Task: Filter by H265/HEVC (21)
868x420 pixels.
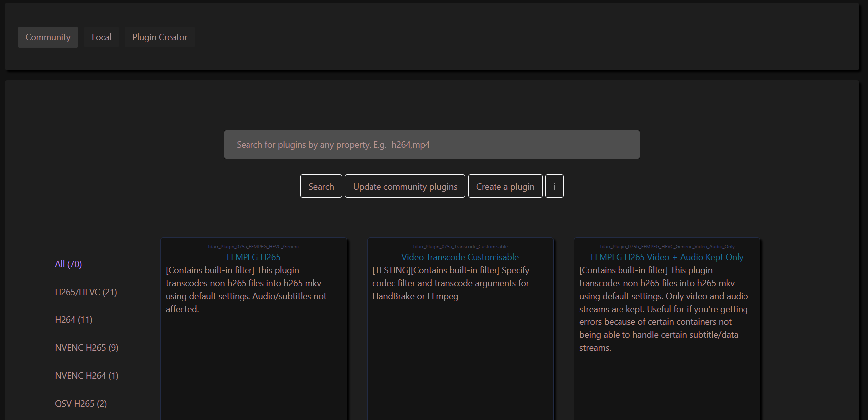Action: click(86, 292)
